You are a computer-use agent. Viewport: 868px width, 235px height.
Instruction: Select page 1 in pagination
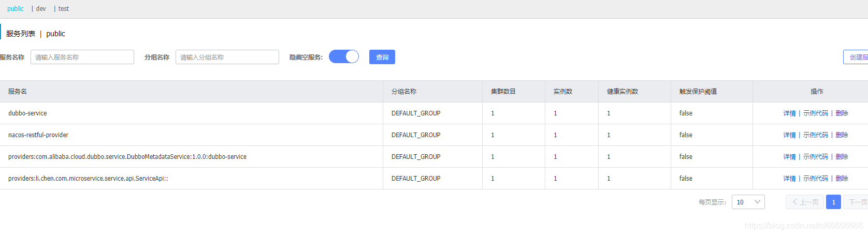point(833,202)
